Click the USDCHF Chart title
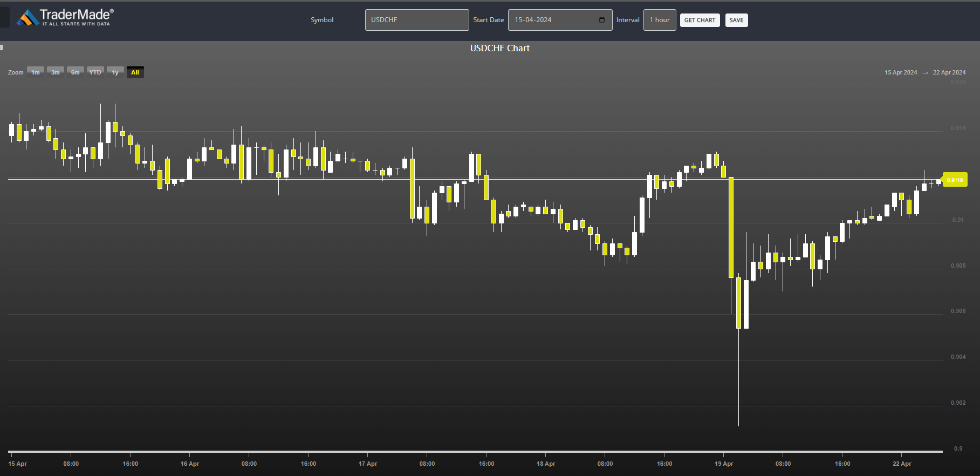The image size is (980, 476). [x=500, y=48]
